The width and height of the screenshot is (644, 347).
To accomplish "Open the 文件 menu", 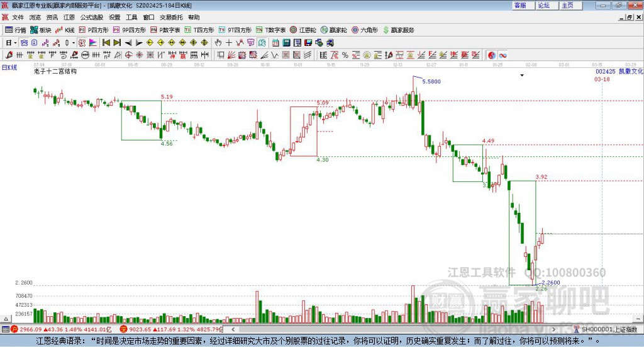I will pyautogui.click(x=18, y=17).
